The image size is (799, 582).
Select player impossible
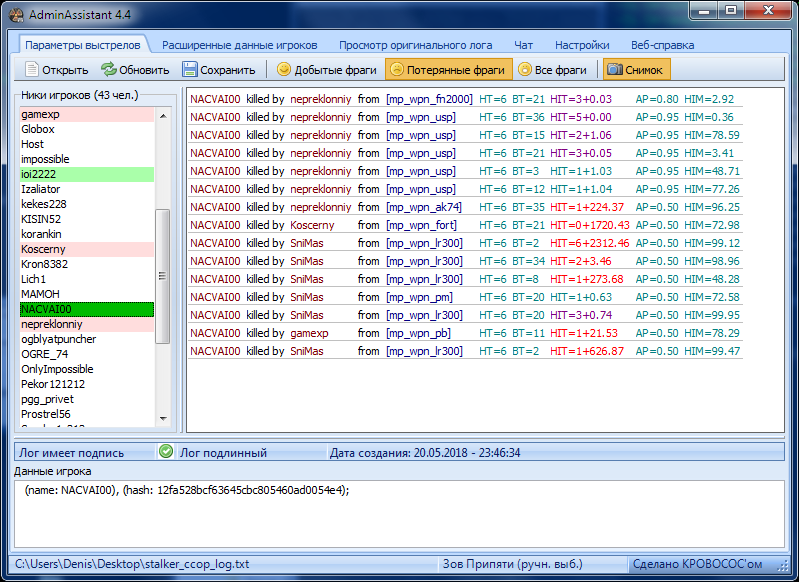pyautogui.click(x=87, y=159)
